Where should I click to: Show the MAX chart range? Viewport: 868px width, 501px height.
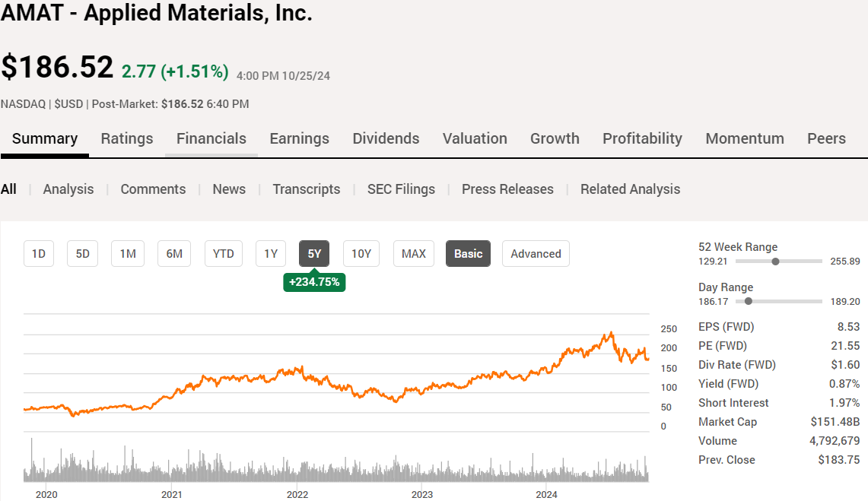[x=414, y=254]
